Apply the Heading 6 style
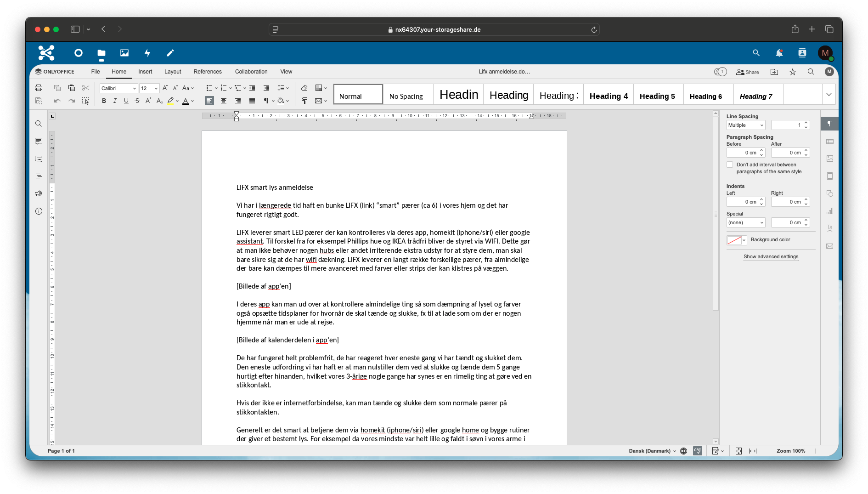The height and width of the screenshot is (494, 868). [708, 95]
